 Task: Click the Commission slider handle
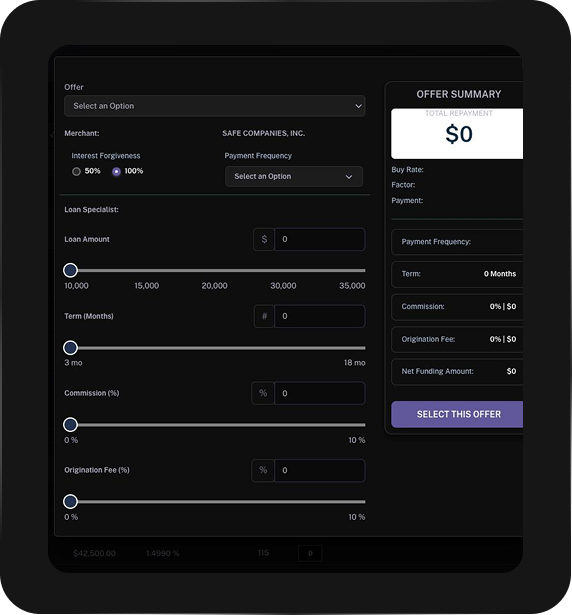point(71,424)
